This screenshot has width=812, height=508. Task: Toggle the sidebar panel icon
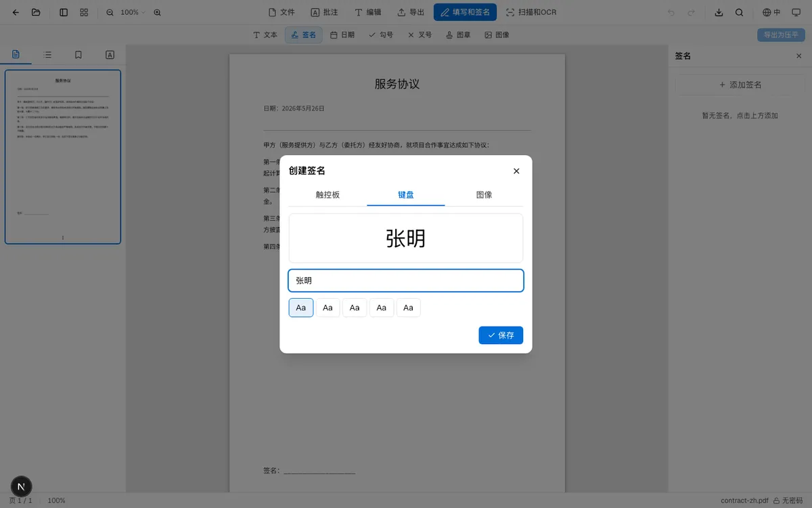pos(64,12)
